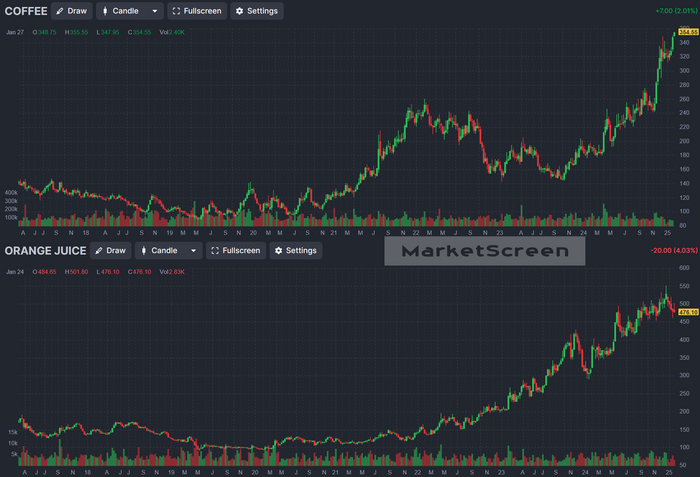Click the 5k volume axis label
Screen dimensions: 700x477
pos(14,454)
